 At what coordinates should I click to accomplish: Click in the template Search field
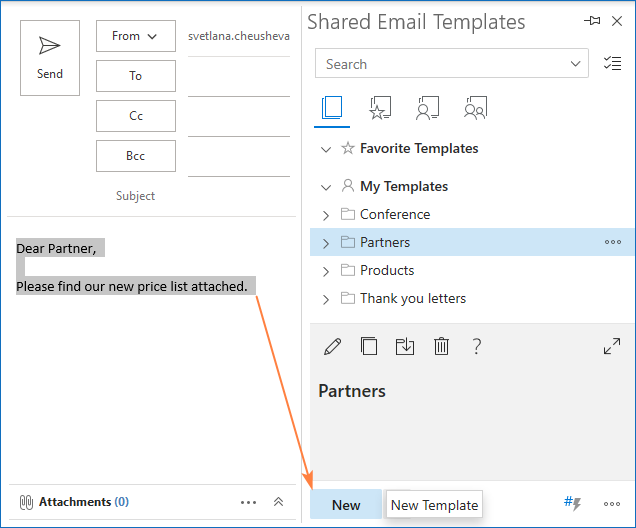(440, 64)
